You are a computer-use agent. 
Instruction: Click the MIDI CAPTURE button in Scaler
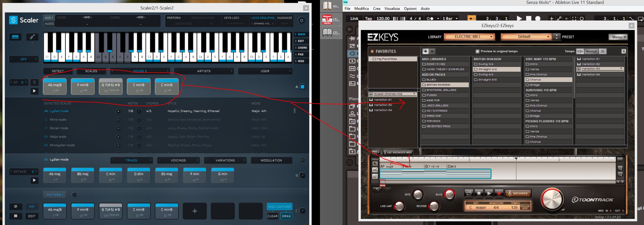click(280, 206)
